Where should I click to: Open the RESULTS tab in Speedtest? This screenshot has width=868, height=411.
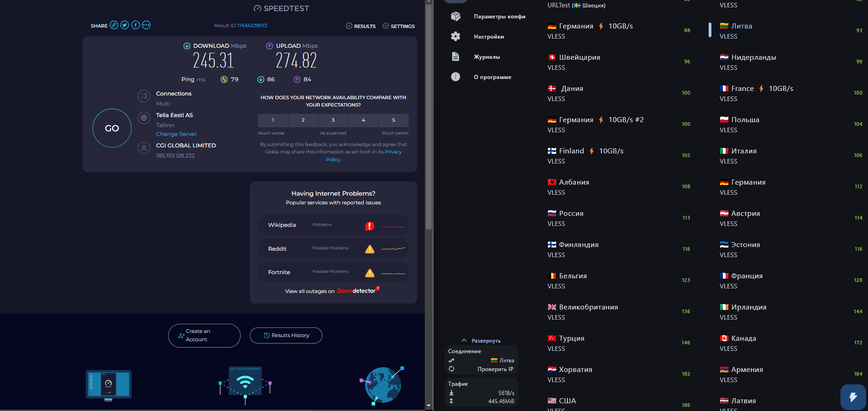click(x=361, y=26)
